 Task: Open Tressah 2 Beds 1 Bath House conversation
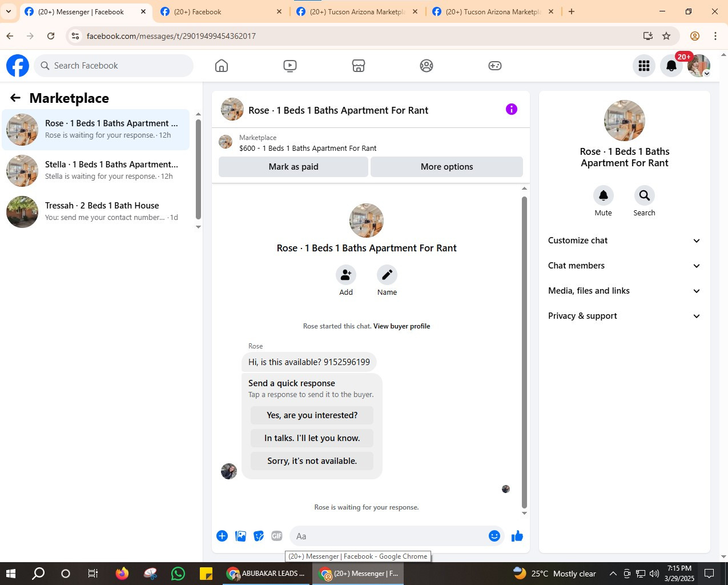96,212
